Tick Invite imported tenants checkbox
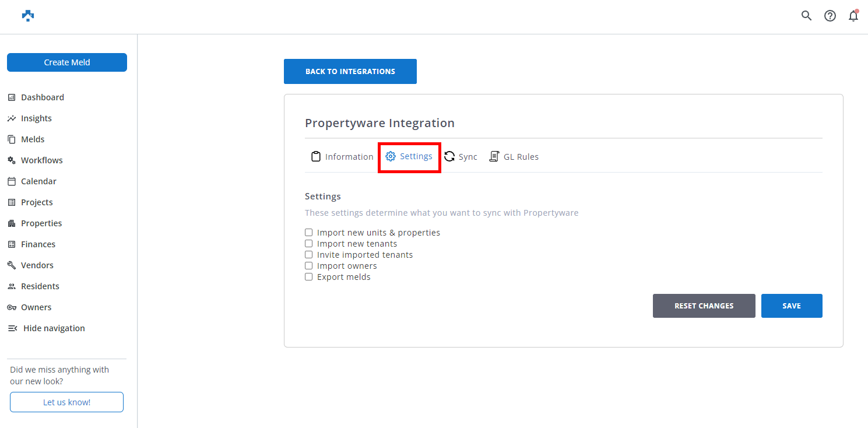The width and height of the screenshot is (868, 428). pos(309,255)
